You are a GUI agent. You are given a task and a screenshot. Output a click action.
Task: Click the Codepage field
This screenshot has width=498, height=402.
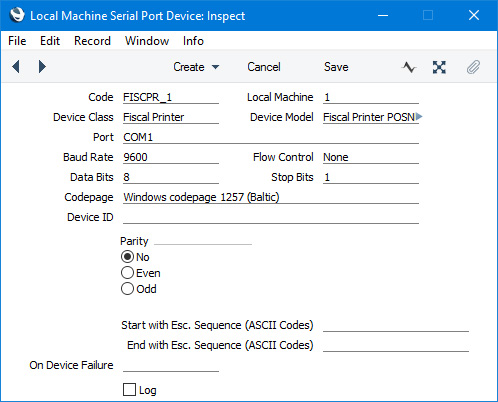(271, 197)
